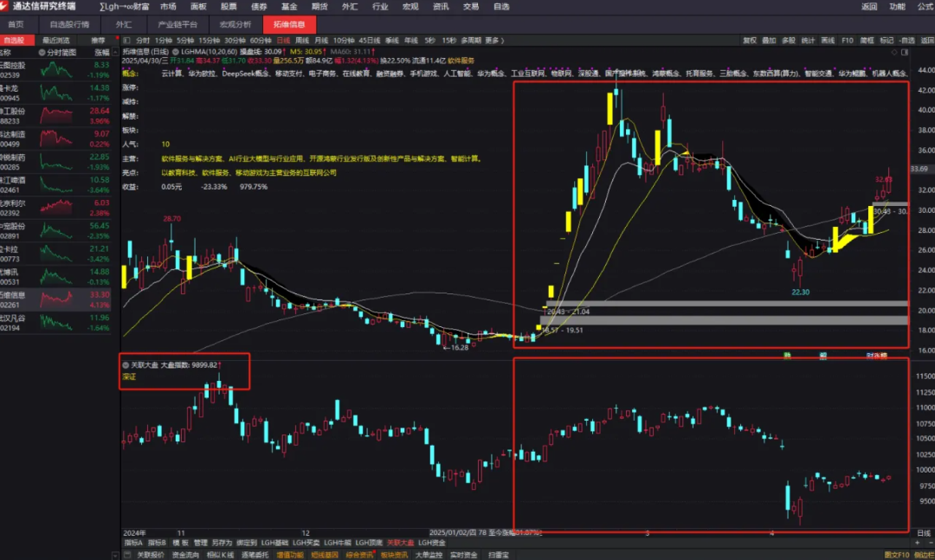935x560 pixels.
Task: Click the circle icon before 关联大盘 label
Action: [x=126, y=365]
